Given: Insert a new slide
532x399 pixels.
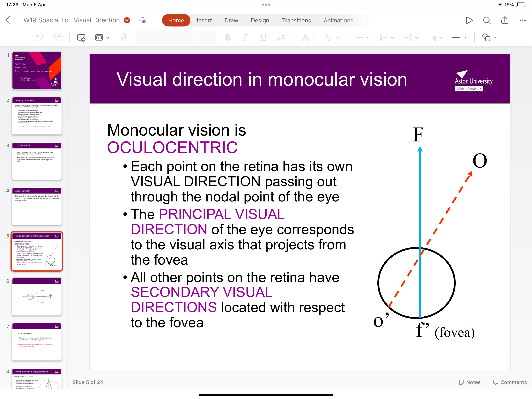Looking at the screenshot, I should tap(81, 38).
